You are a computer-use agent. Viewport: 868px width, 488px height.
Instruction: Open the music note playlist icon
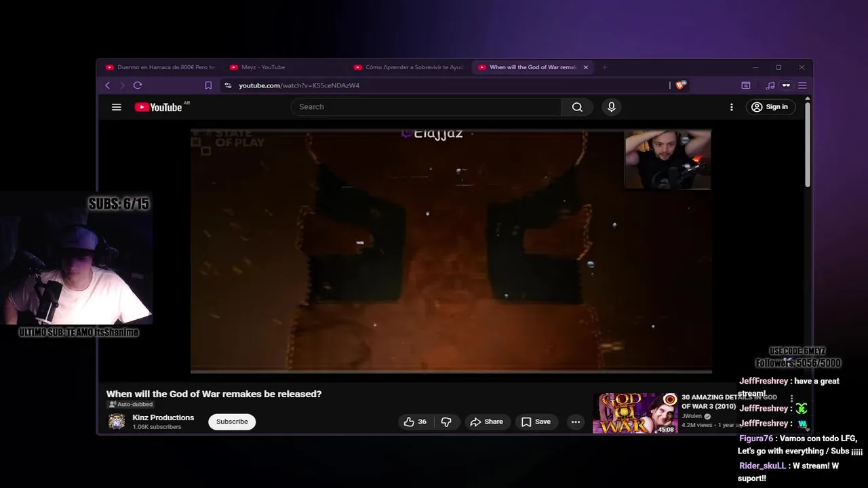(770, 85)
